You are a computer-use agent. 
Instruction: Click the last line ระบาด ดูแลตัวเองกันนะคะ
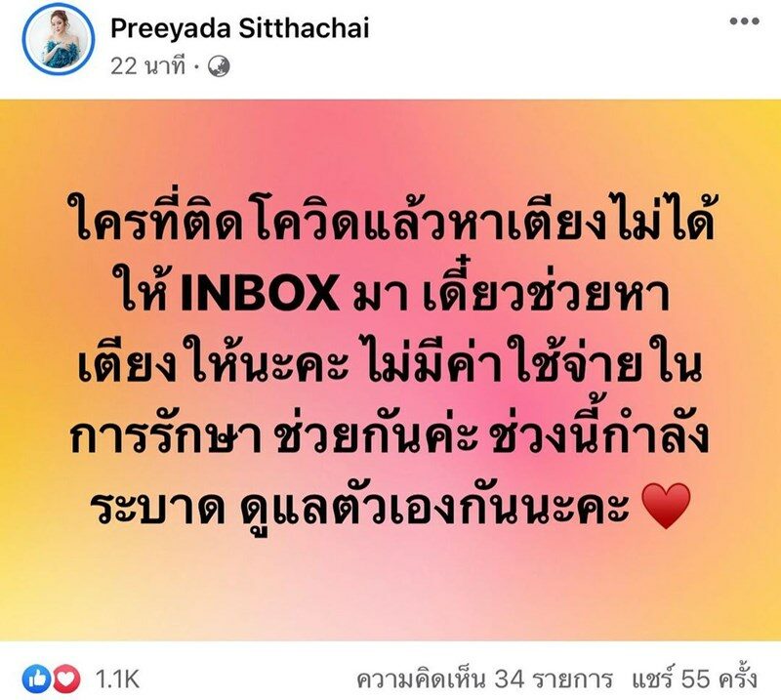391,505
